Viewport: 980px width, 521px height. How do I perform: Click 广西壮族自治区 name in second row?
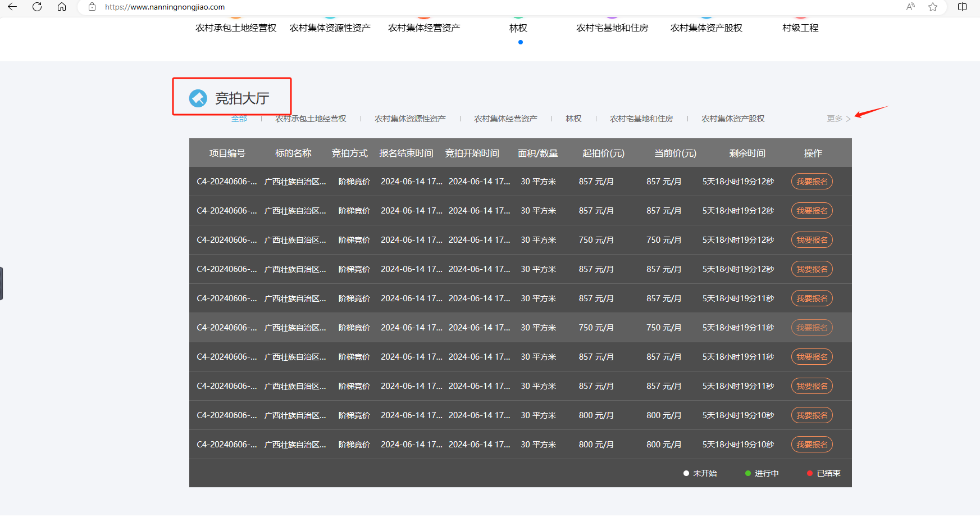click(x=295, y=211)
